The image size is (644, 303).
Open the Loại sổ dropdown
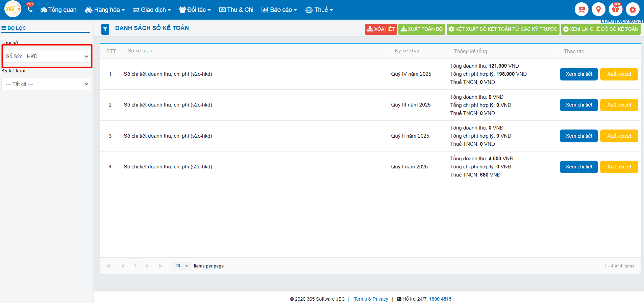[x=47, y=56]
